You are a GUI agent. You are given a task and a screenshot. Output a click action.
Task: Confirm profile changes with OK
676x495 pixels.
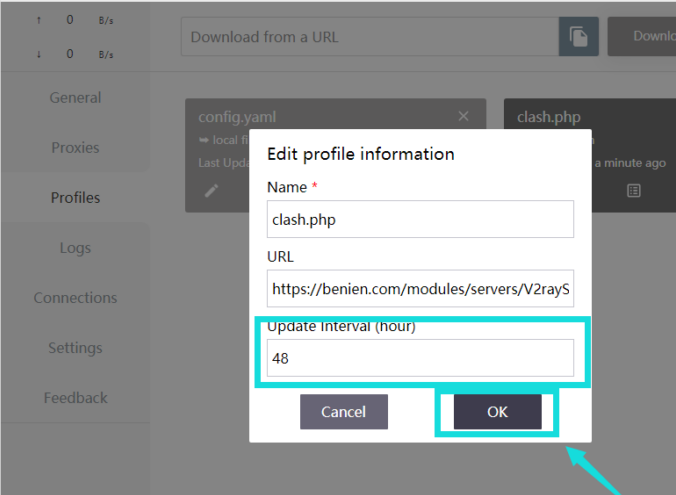[497, 412]
